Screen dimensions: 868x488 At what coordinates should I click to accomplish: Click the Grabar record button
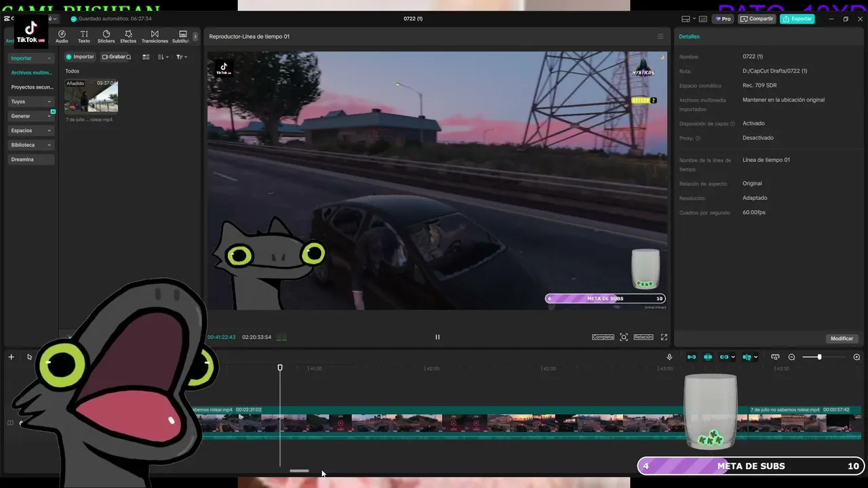coord(113,57)
